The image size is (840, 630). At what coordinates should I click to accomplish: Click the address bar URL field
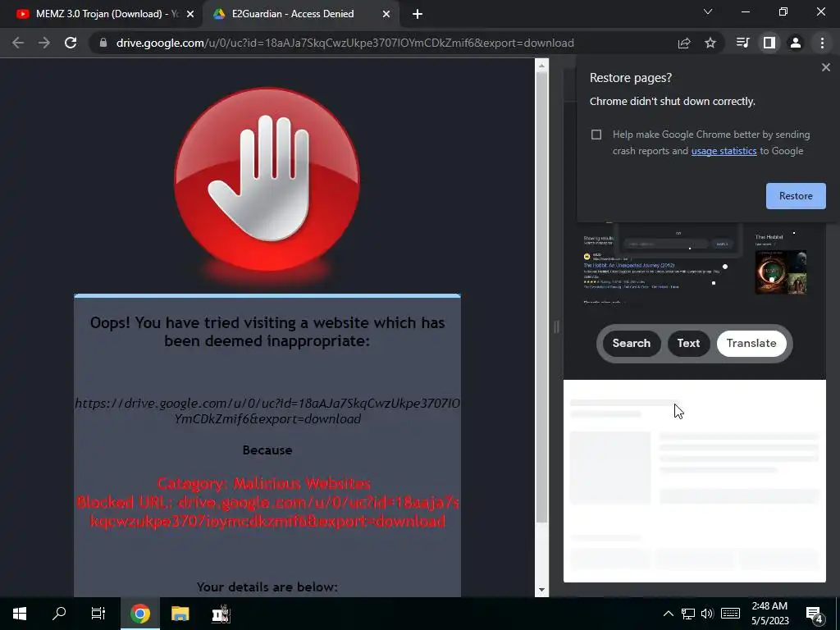click(345, 43)
